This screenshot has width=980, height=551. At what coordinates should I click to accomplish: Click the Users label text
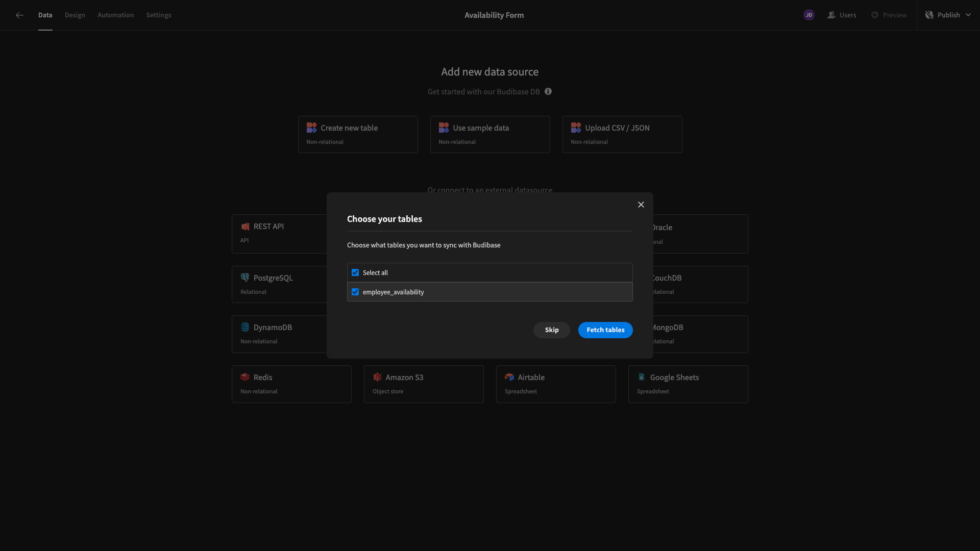point(848,15)
